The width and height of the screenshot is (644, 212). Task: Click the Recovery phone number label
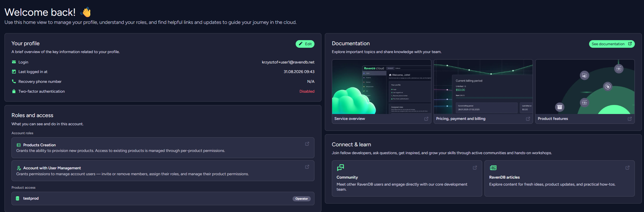click(x=40, y=81)
